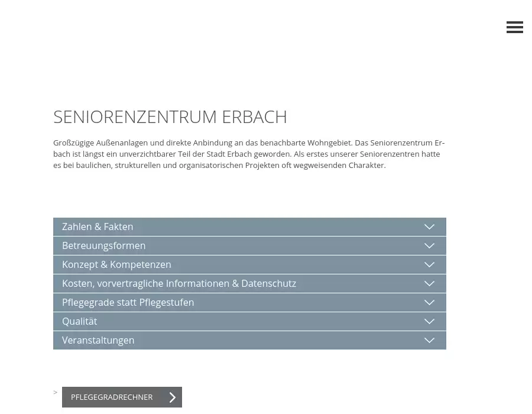Open the Pflegegradrechner link

[112, 397]
